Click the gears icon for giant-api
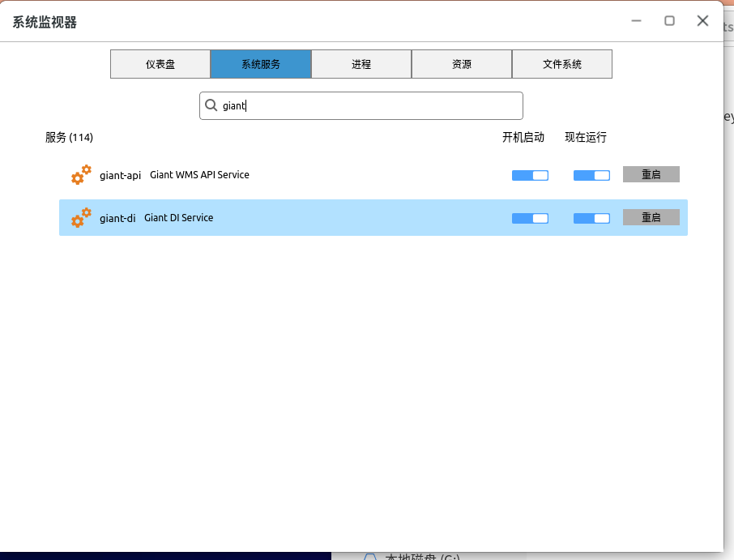The width and height of the screenshot is (734, 560). pyautogui.click(x=81, y=175)
